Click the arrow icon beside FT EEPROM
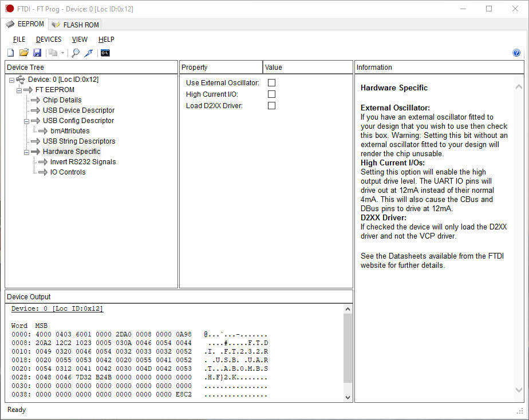 [29, 90]
